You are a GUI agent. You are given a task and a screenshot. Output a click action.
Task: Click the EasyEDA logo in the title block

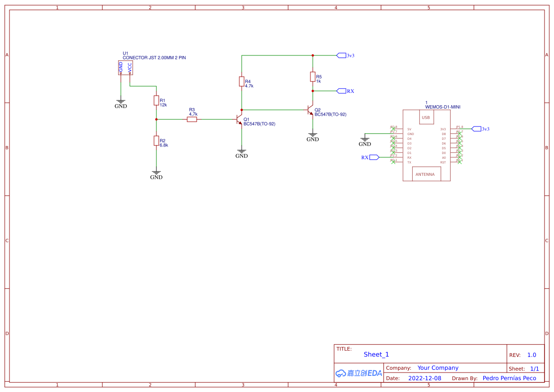coord(358,374)
